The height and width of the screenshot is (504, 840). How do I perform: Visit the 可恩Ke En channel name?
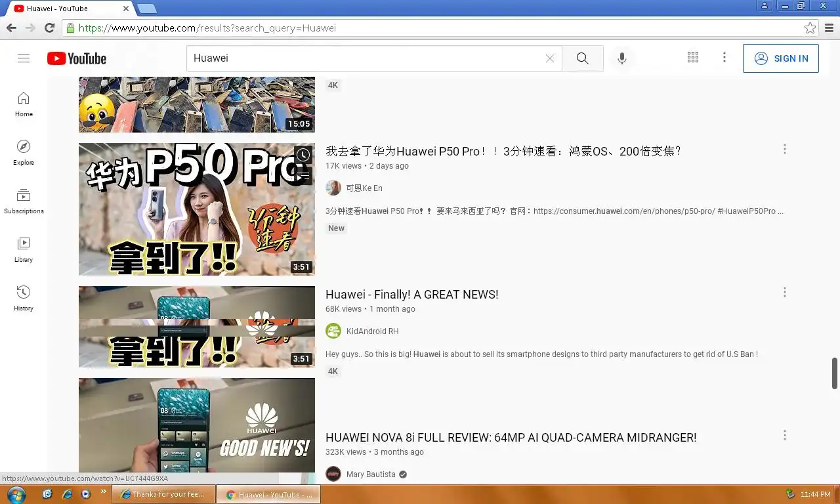point(364,188)
